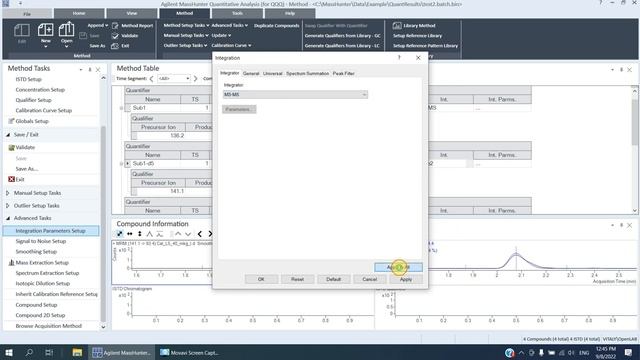
Task: Click the red Exit icon in Method Tasks
Action: point(11,179)
